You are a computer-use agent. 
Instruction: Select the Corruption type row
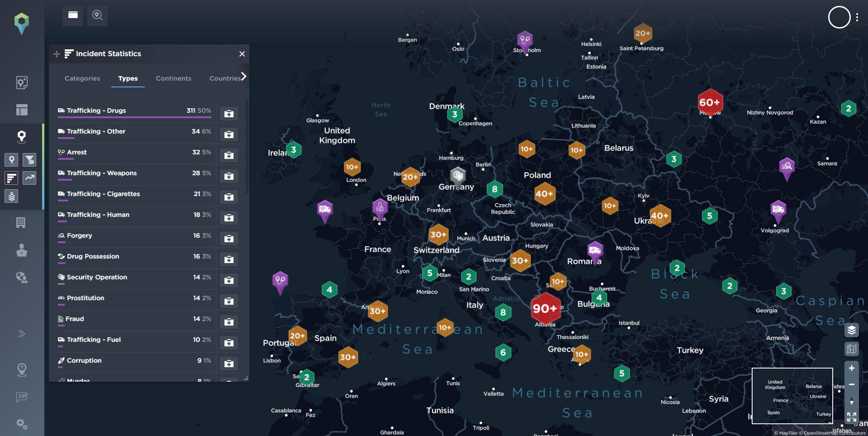point(134,362)
